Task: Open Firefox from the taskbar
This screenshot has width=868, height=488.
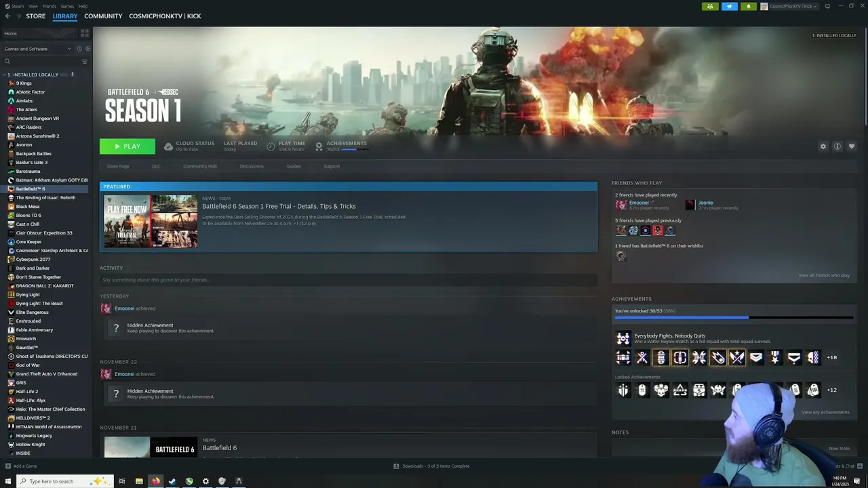Action: 155,481
